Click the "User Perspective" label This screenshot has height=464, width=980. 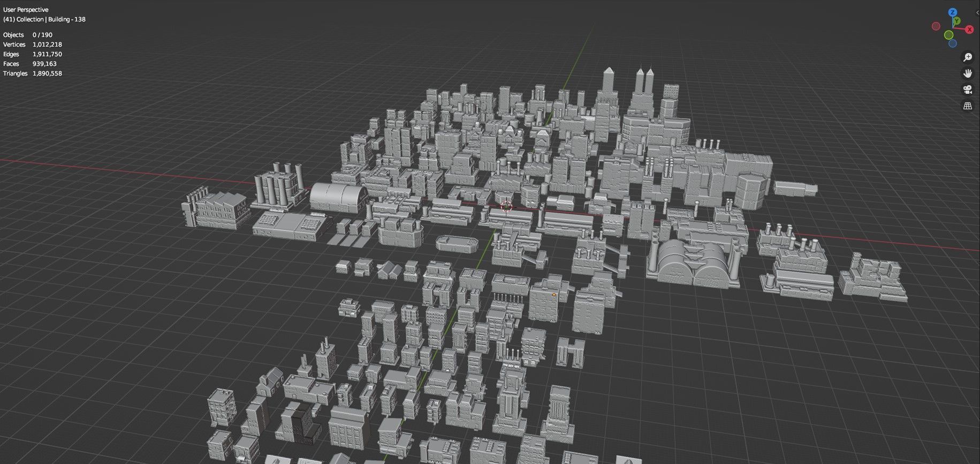(26, 10)
